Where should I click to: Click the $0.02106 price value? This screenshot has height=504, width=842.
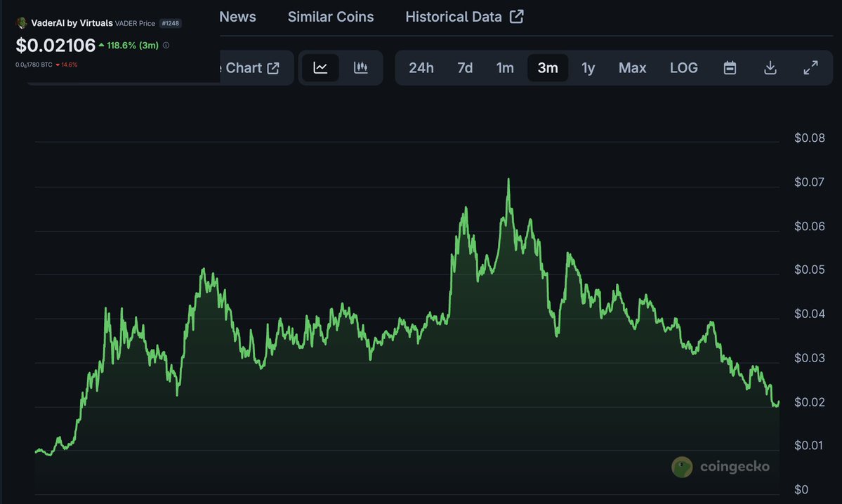point(55,45)
